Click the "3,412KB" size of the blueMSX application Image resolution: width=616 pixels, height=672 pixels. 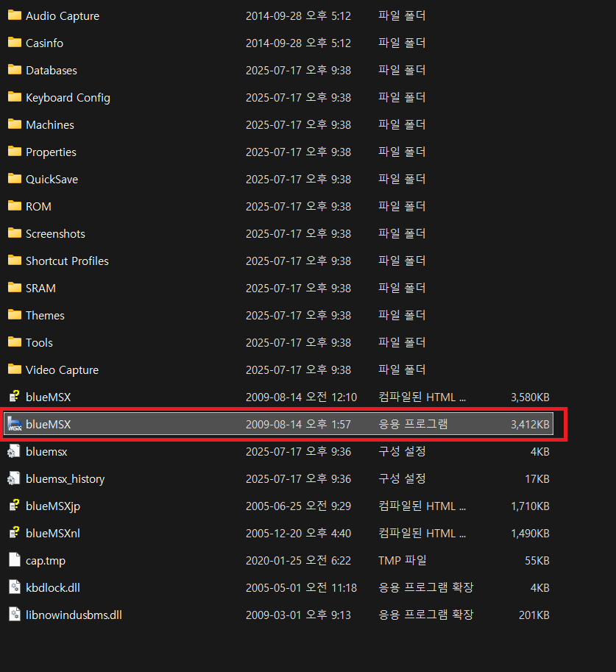click(x=531, y=424)
